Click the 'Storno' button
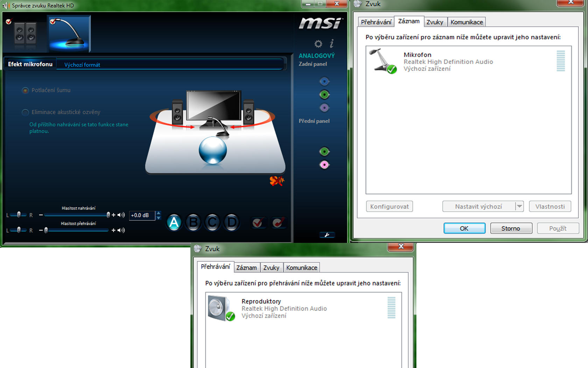588x368 pixels. click(x=511, y=228)
